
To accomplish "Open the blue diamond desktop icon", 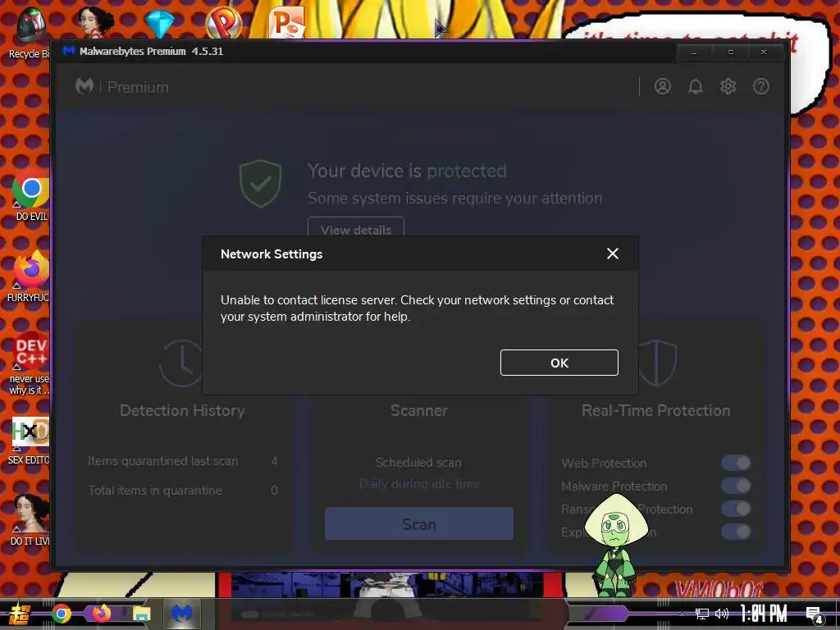I will [160, 24].
